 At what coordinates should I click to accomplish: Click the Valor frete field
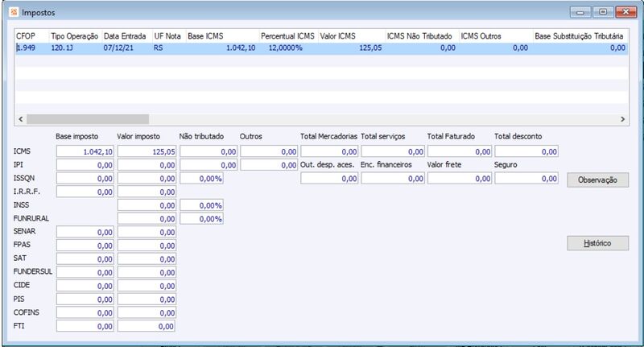(x=460, y=179)
